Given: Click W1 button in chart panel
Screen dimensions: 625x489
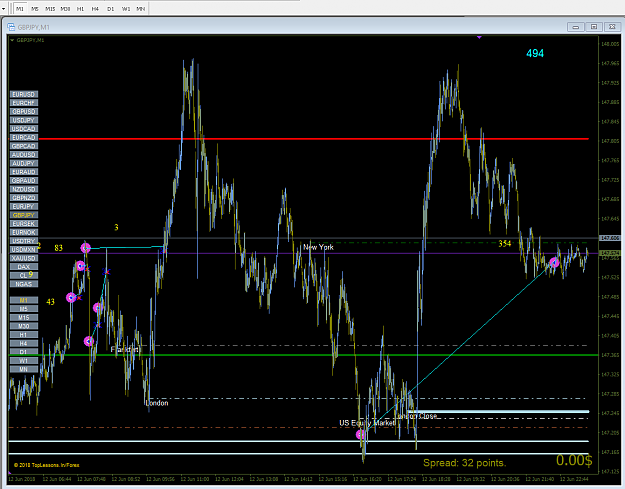Looking at the screenshot, I should (24, 361).
